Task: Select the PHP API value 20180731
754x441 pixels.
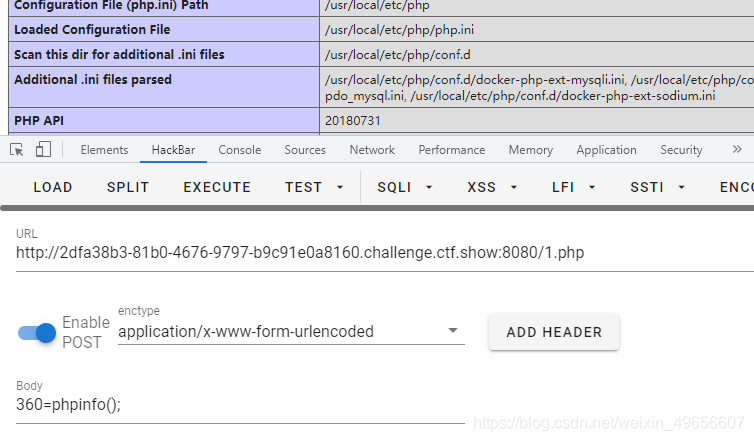Action: 352,121
